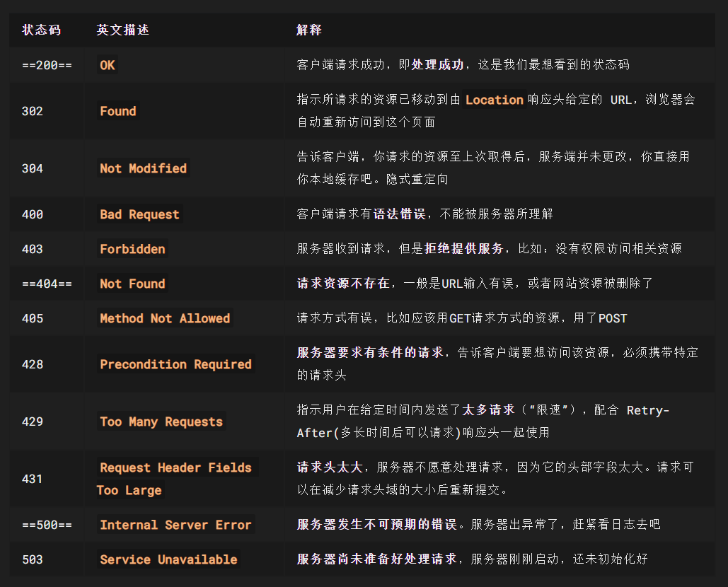The height and width of the screenshot is (587, 728).
Task: Click the 解释 column header
Action: [308, 30]
